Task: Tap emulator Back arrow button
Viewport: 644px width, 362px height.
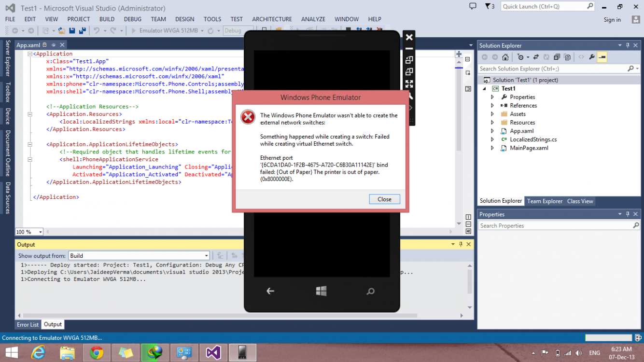Action: pos(270,291)
